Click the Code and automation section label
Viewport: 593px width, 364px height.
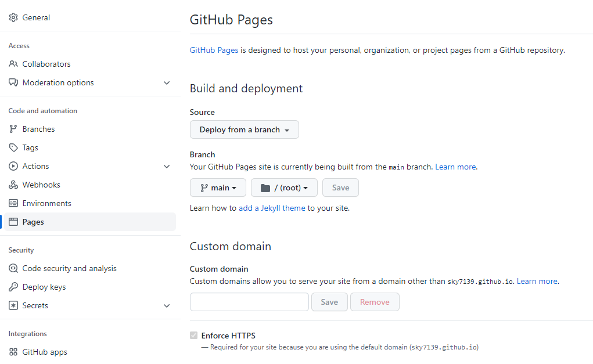[x=43, y=111]
